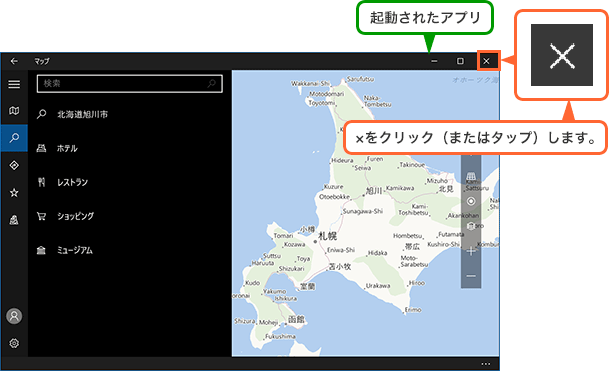This screenshot has height=371, width=612.
Task: Zoom out with the map minus button
Action: (x=471, y=276)
